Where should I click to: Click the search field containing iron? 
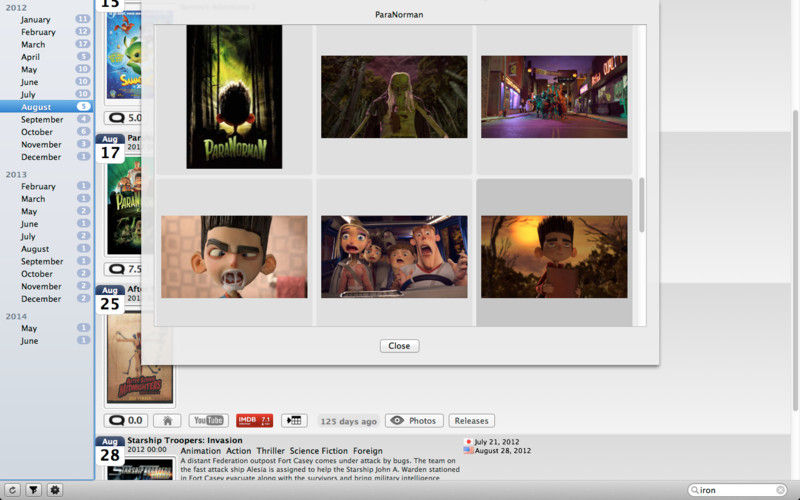[737, 490]
